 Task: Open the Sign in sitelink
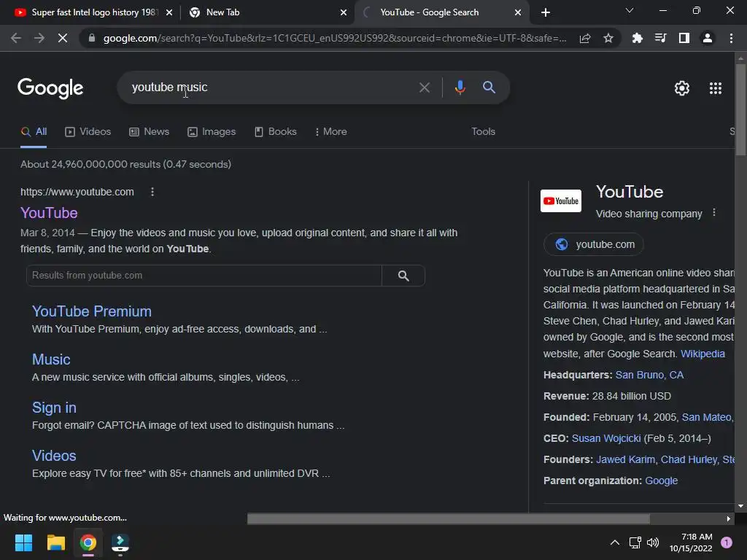coord(54,408)
